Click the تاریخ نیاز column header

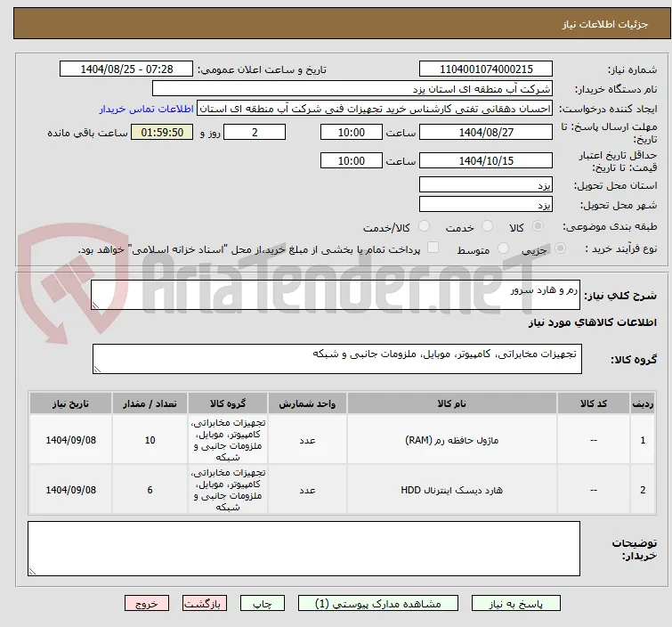tap(70, 403)
